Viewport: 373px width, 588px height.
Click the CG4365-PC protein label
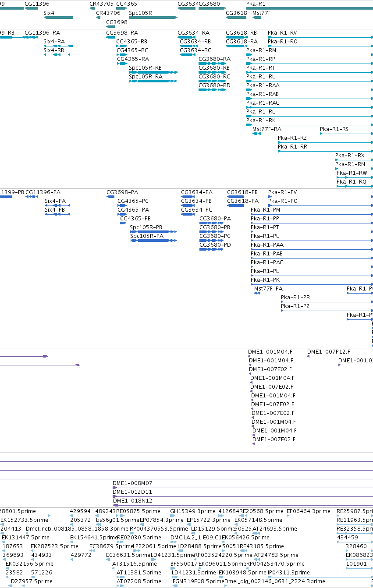tap(133, 201)
